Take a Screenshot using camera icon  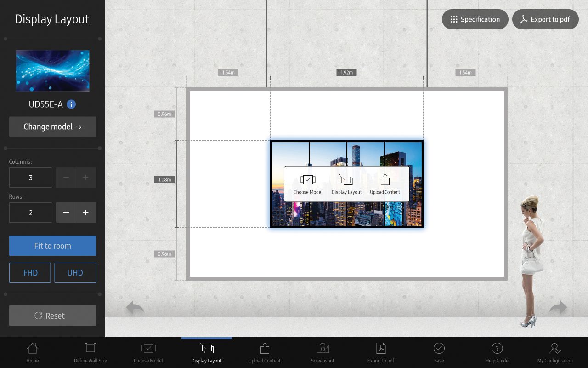322,353
